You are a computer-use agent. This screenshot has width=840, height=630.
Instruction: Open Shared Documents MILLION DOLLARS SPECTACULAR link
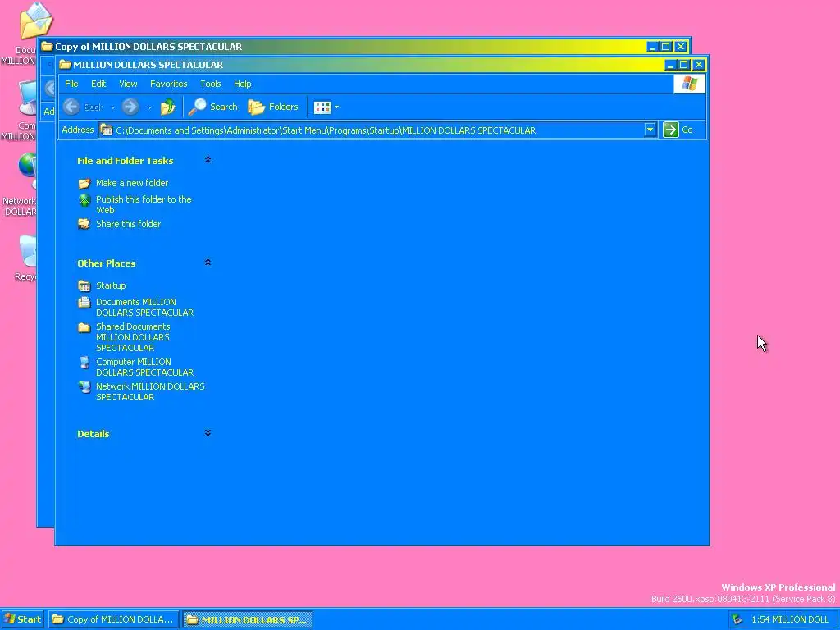point(133,337)
